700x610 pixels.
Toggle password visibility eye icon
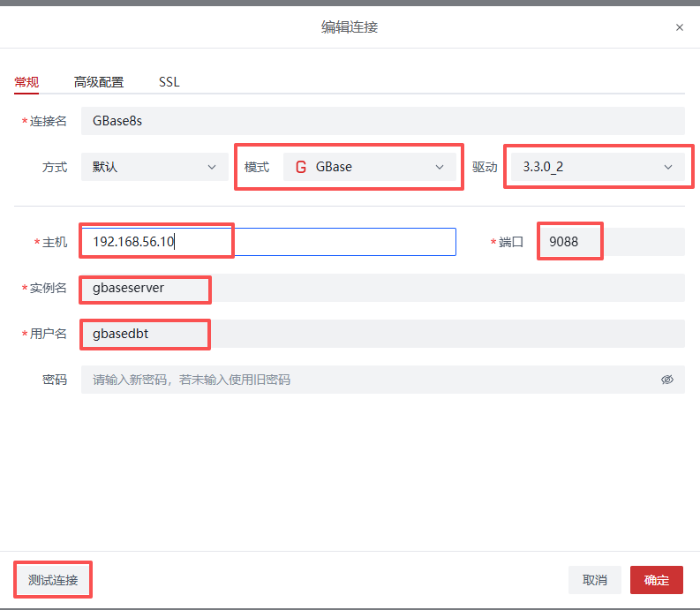click(667, 380)
